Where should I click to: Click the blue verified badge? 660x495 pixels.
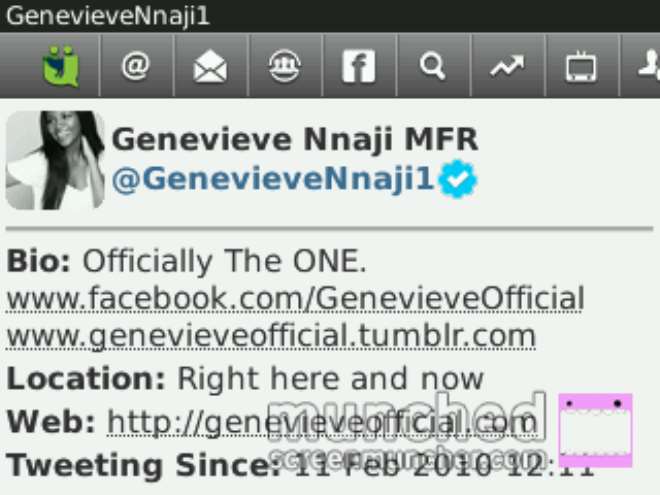pyautogui.click(x=458, y=179)
